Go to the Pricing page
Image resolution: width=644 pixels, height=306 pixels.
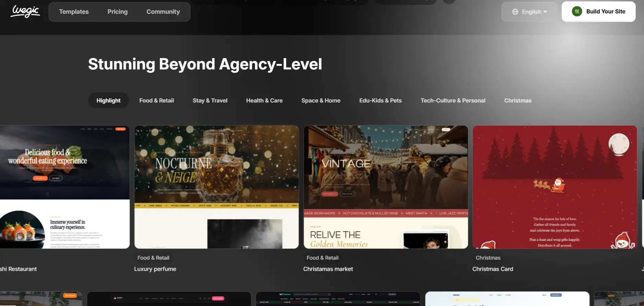[x=117, y=12]
